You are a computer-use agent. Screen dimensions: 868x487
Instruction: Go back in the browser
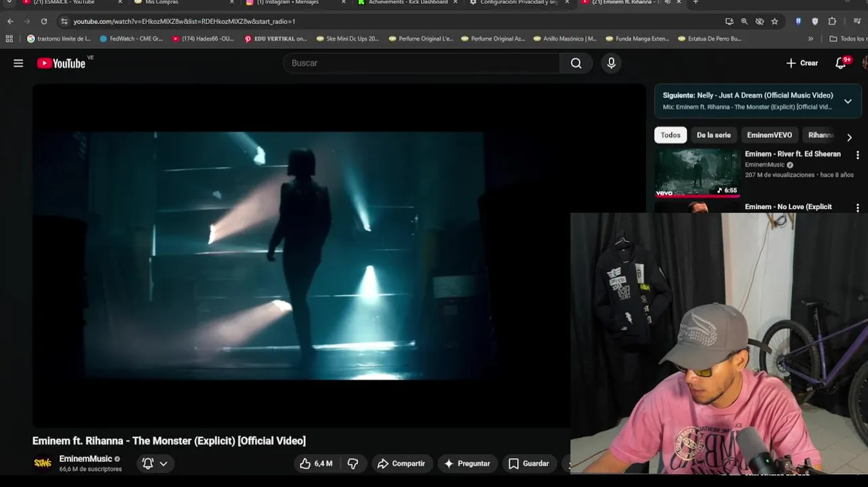(x=10, y=22)
